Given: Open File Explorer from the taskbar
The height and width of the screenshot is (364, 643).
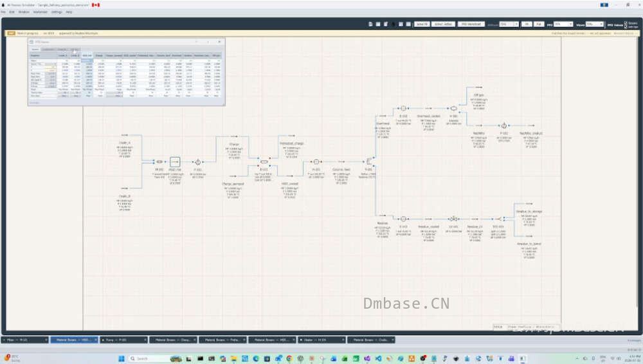Looking at the screenshot, I should click(x=234, y=359).
